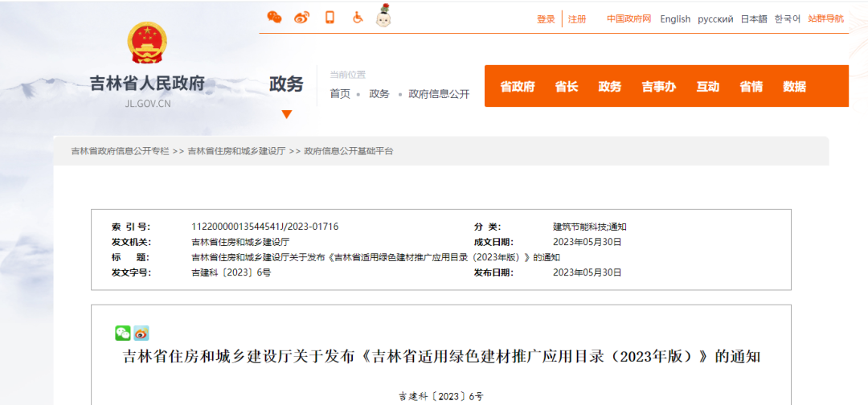Click centered 吉建科〔2023〕6号 below headline
Screen dimensions: 868x405
pyautogui.click(x=441, y=396)
